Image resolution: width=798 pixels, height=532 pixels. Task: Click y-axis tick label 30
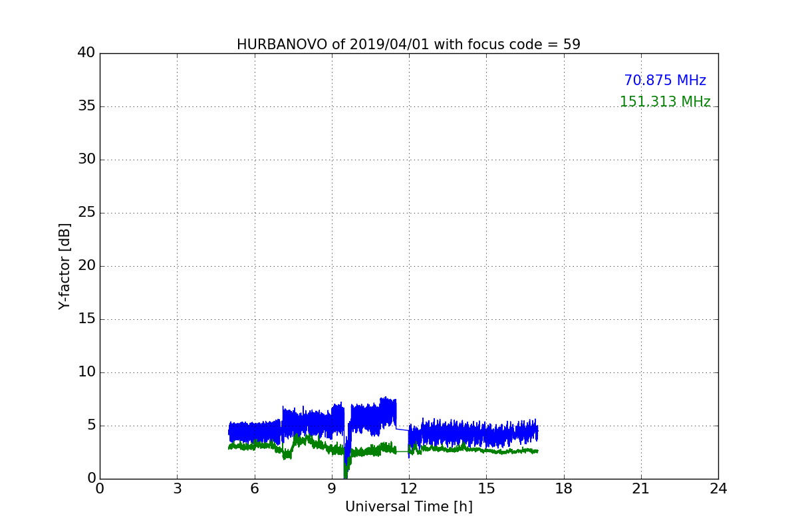pyautogui.click(x=86, y=160)
